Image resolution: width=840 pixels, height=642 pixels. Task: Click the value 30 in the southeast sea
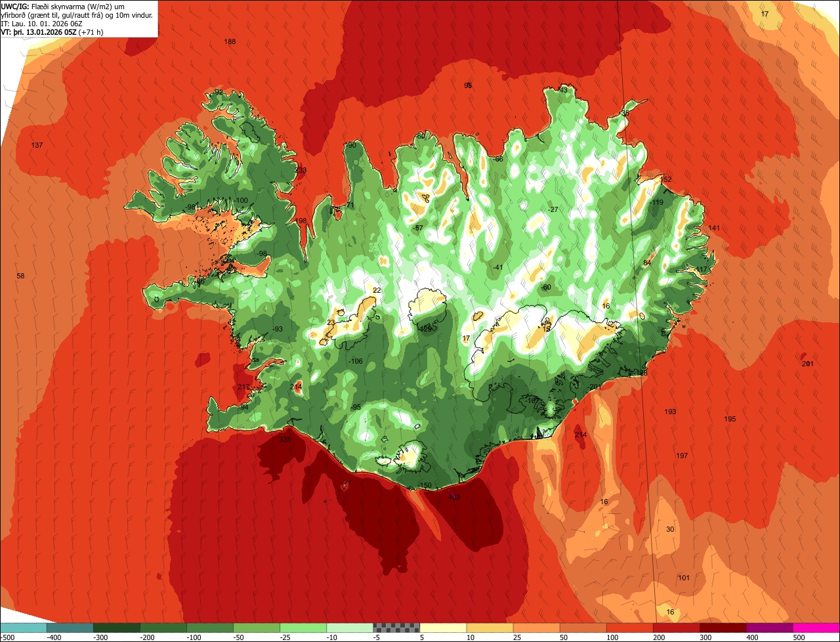click(x=670, y=529)
